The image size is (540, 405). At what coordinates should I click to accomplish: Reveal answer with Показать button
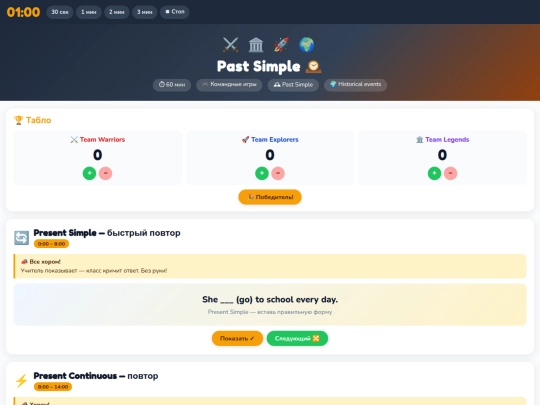[237, 338]
